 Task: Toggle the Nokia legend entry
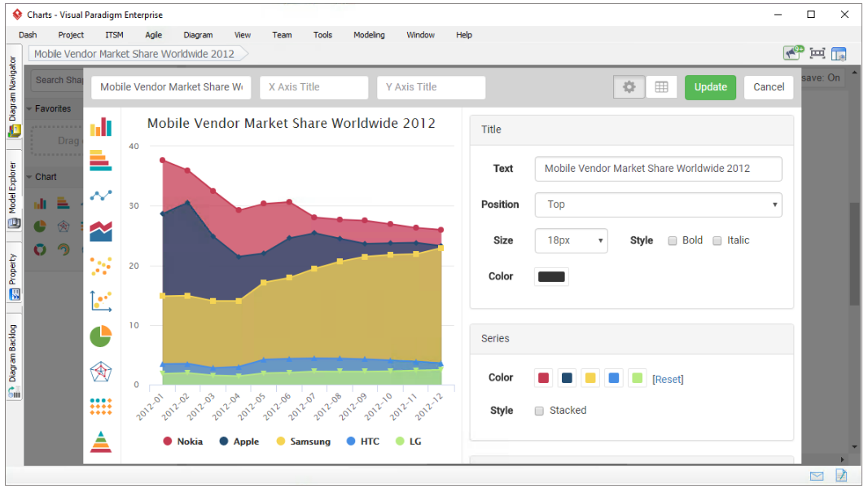click(183, 442)
